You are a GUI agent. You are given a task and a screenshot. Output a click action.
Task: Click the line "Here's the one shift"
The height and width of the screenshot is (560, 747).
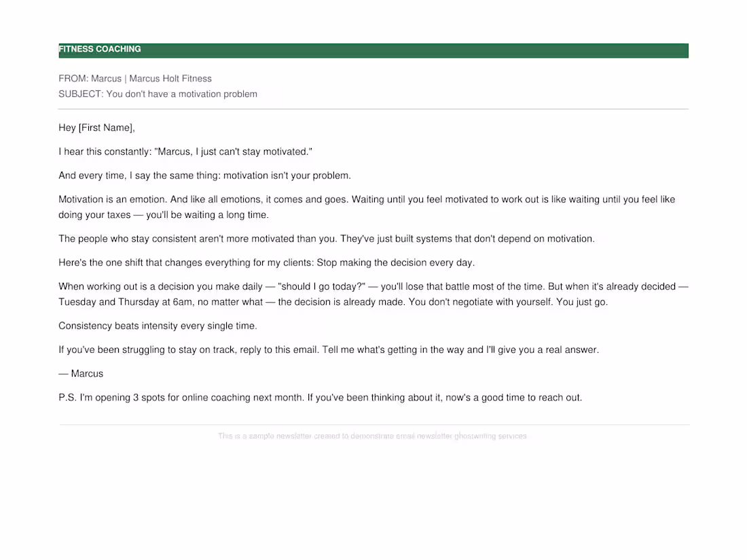[266, 263]
